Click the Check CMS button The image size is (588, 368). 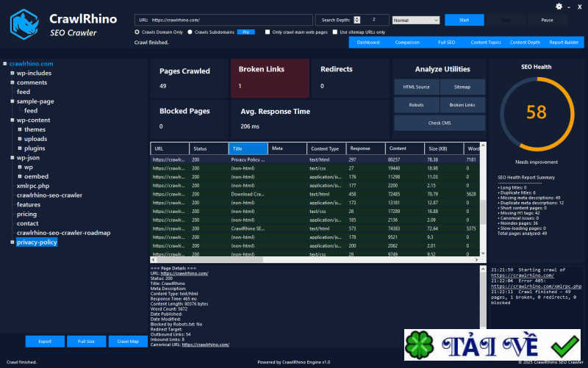[x=440, y=123]
